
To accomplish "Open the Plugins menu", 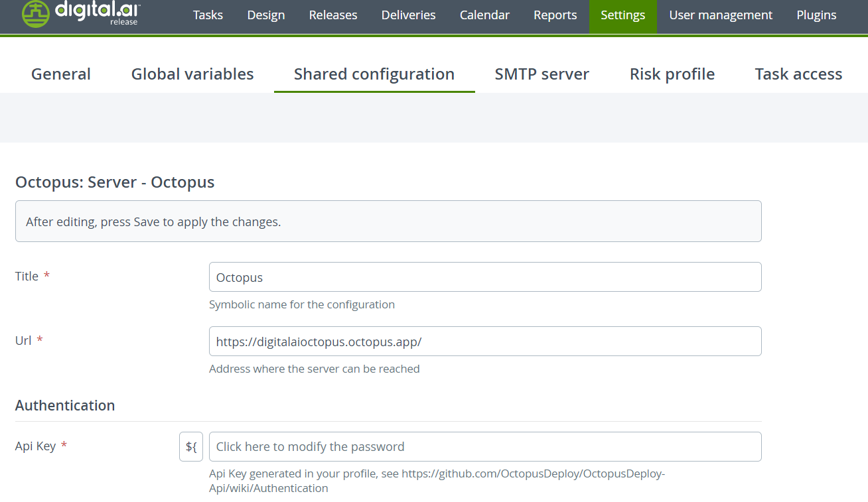I will [816, 15].
